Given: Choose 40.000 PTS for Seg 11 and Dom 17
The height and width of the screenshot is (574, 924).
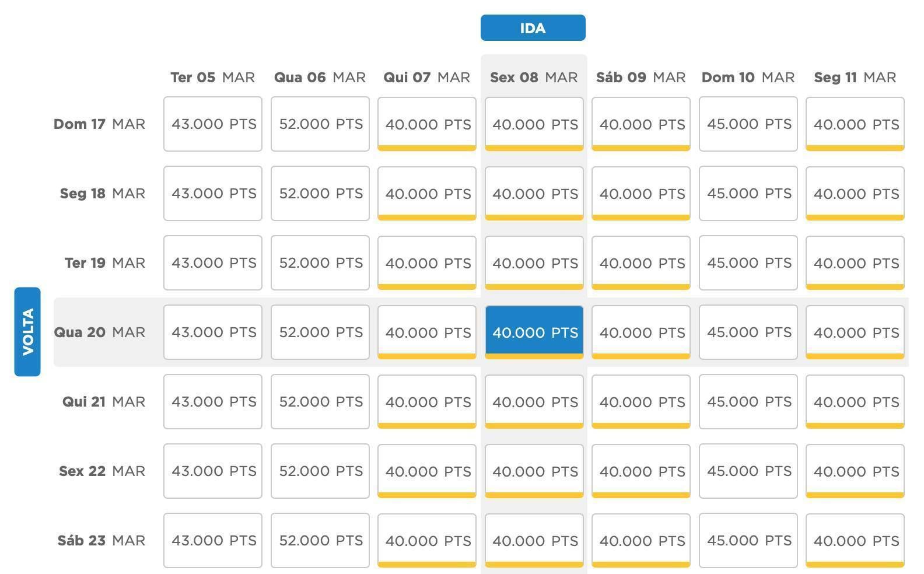Looking at the screenshot, I should point(855,124).
